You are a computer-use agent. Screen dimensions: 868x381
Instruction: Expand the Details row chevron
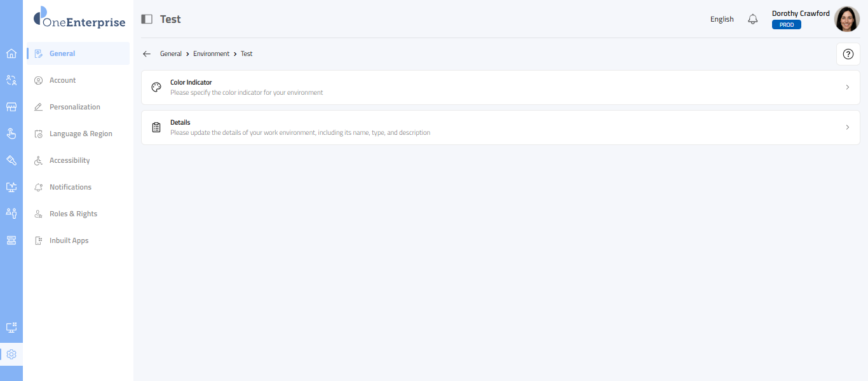(x=847, y=127)
